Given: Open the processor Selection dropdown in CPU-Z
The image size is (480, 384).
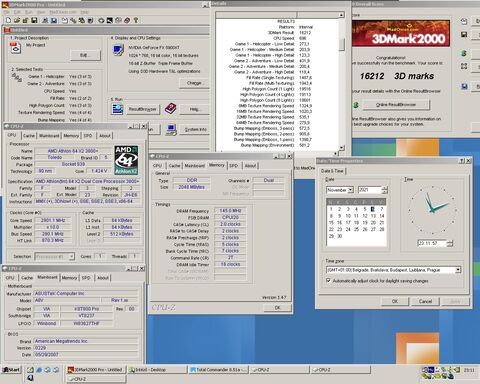Looking at the screenshot, I should [x=71, y=256].
